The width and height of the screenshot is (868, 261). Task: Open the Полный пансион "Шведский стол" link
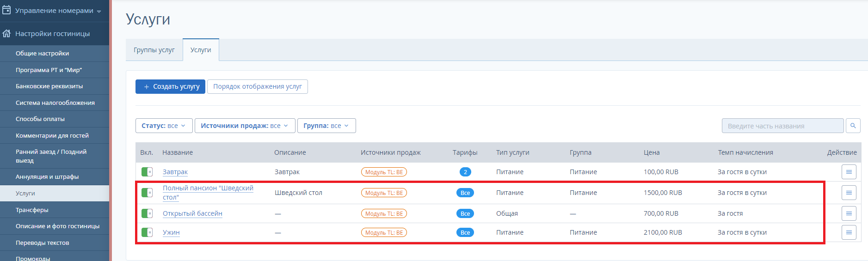point(208,193)
